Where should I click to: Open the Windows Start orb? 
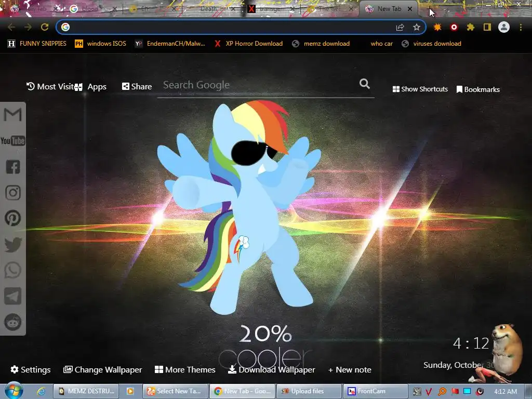pos(14,390)
